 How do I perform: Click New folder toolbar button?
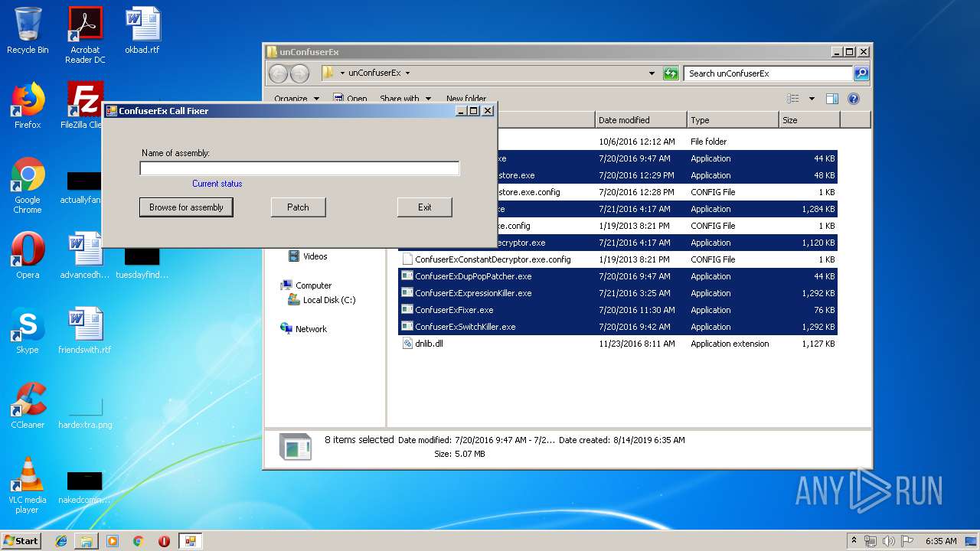pyautogui.click(x=466, y=99)
